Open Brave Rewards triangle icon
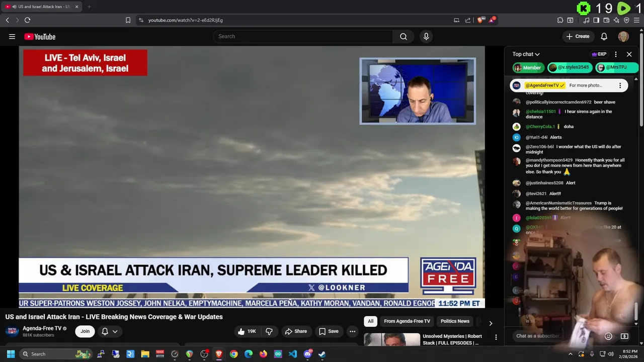The width and height of the screenshot is (644, 362). pyautogui.click(x=492, y=20)
